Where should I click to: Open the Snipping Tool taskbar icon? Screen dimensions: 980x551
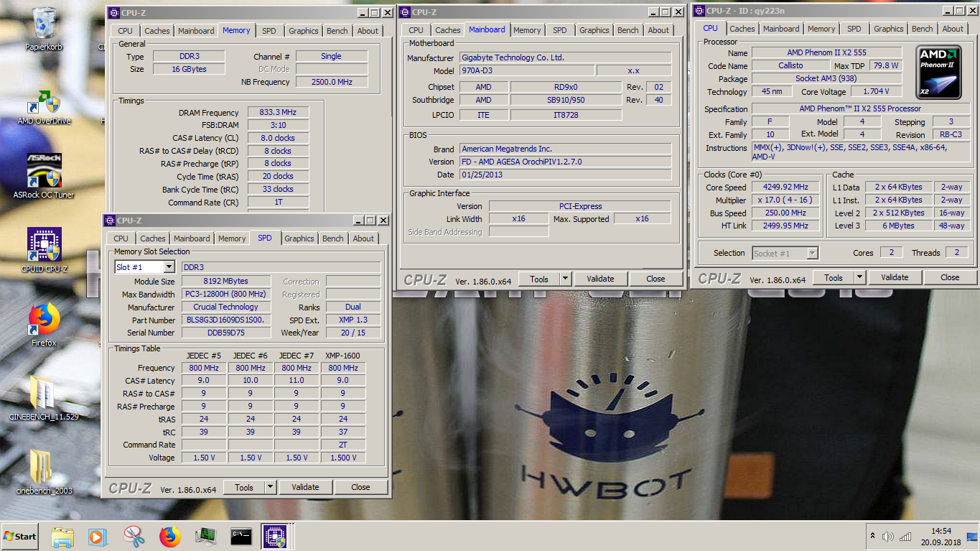click(134, 536)
